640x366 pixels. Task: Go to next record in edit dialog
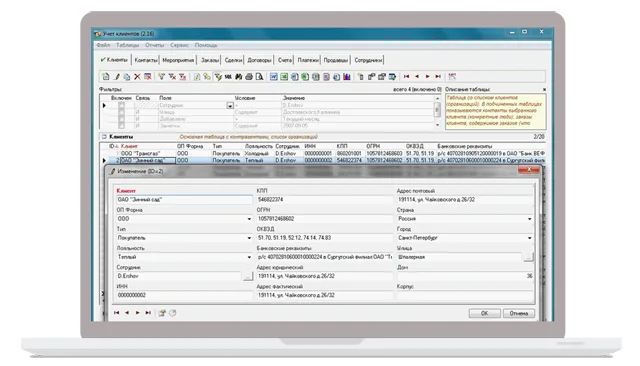138,313
